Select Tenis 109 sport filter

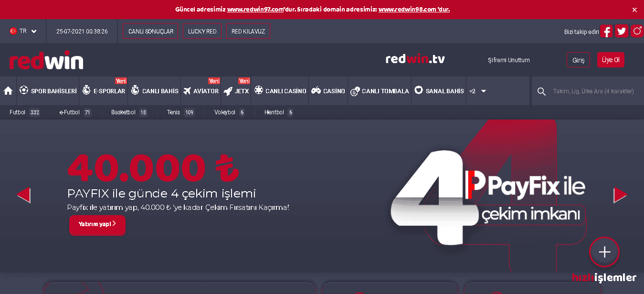[180, 112]
